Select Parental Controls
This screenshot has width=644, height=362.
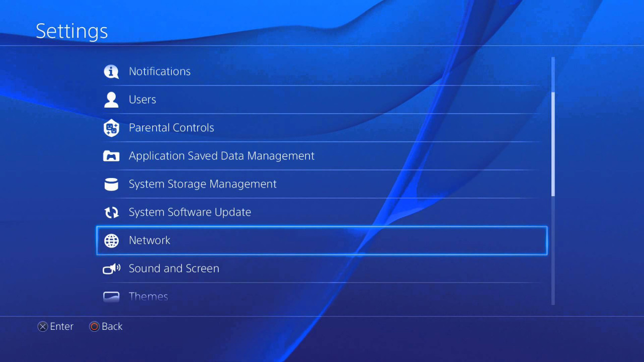tap(322, 128)
